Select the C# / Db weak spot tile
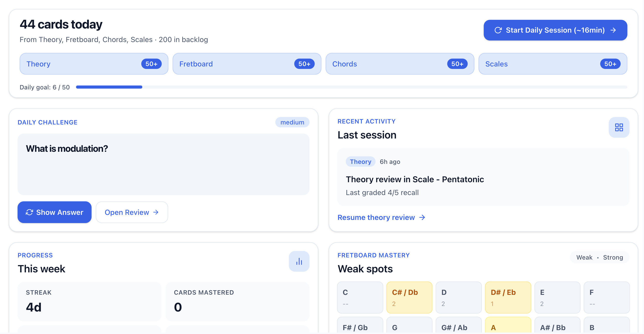This screenshot has width=644, height=334. pyautogui.click(x=409, y=297)
